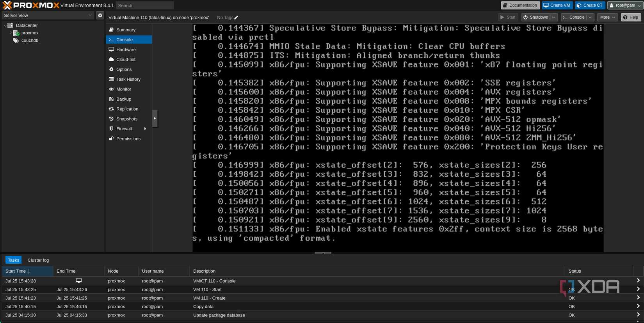Select the Console menu entry

pos(129,40)
